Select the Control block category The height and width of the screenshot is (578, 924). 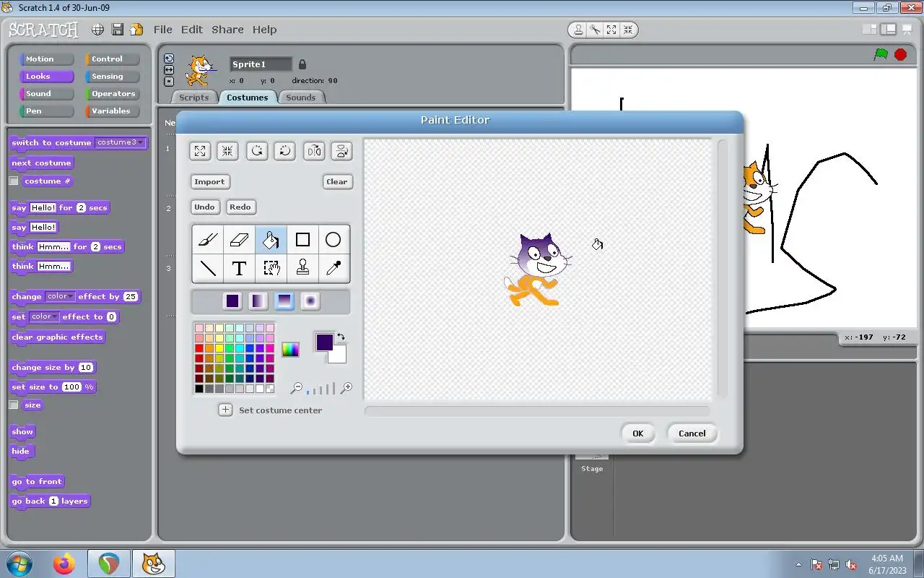(113, 59)
